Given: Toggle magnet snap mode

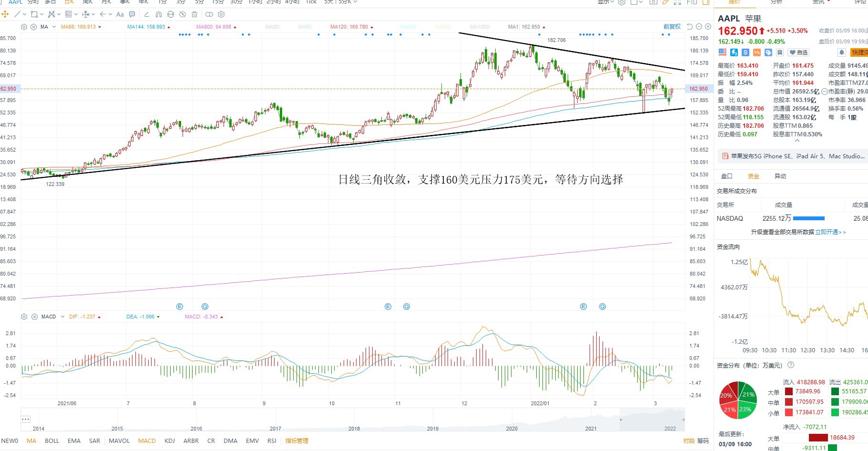Looking at the screenshot, I should 159,14.
